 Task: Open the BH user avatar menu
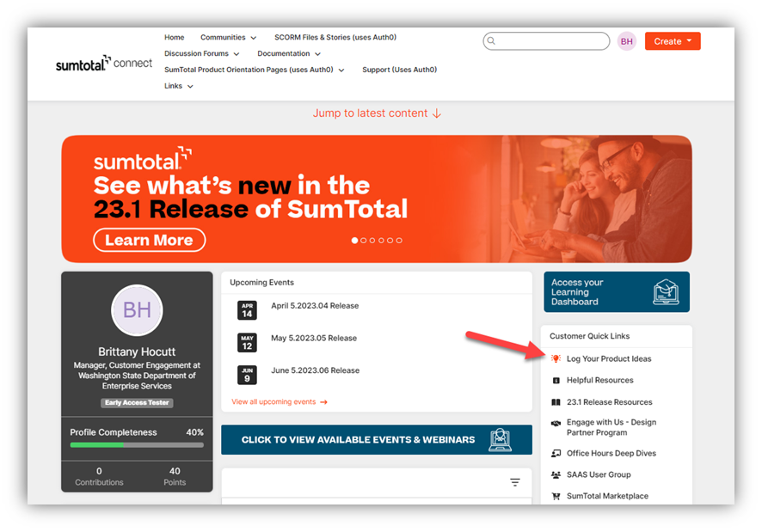click(x=627, y=41)
